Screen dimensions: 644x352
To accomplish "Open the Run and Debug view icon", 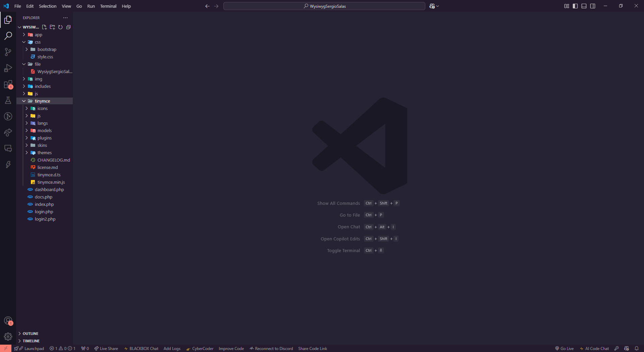I will (x=8, y=68).
